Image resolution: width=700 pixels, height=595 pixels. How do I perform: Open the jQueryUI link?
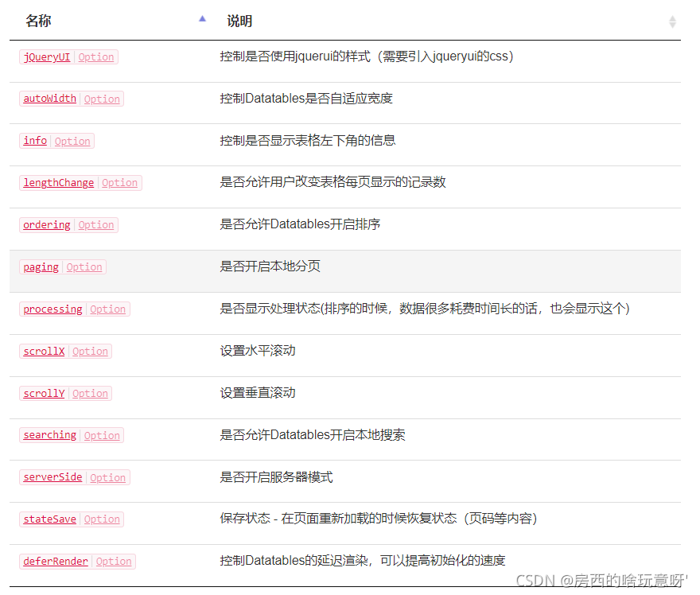coord(47,57)
